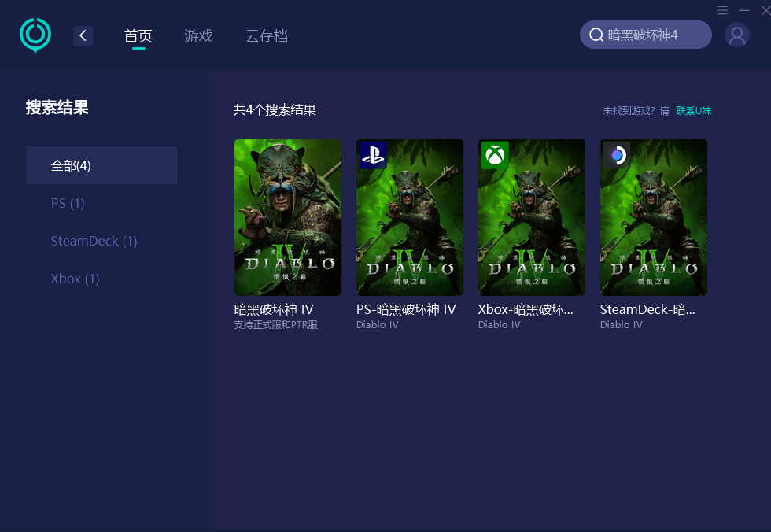Screen dimensions: 771x532
Task: Filter results by Xbox (1)
Action: click(75, 279)
